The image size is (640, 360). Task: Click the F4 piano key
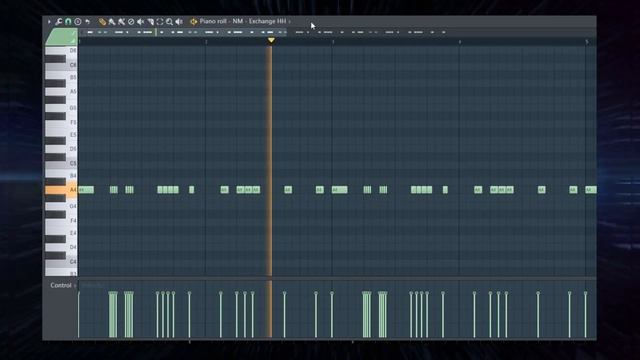pyautogui.click(x=61, y=220)
